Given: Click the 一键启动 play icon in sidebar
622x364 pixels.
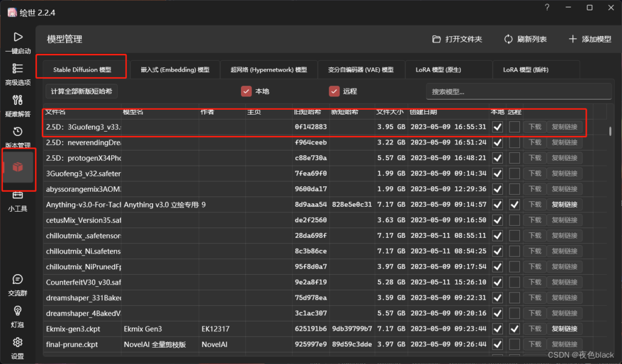Looking at the screenshot, I should [x=18, y=38].
